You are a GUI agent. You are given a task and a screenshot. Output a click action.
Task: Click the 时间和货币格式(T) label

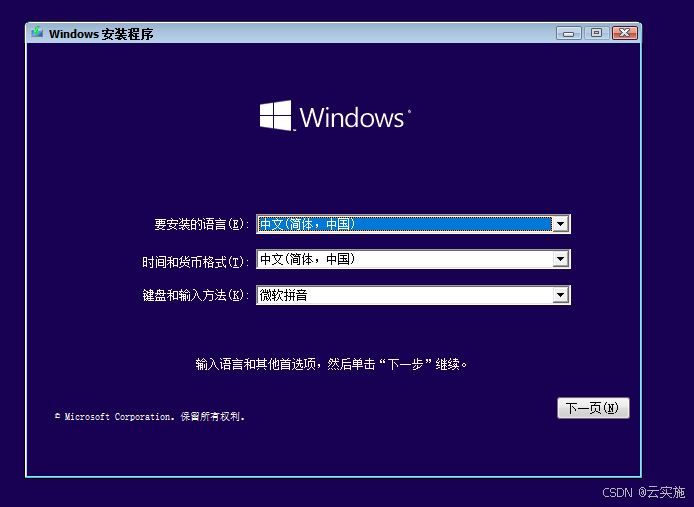tap(196, 262)
